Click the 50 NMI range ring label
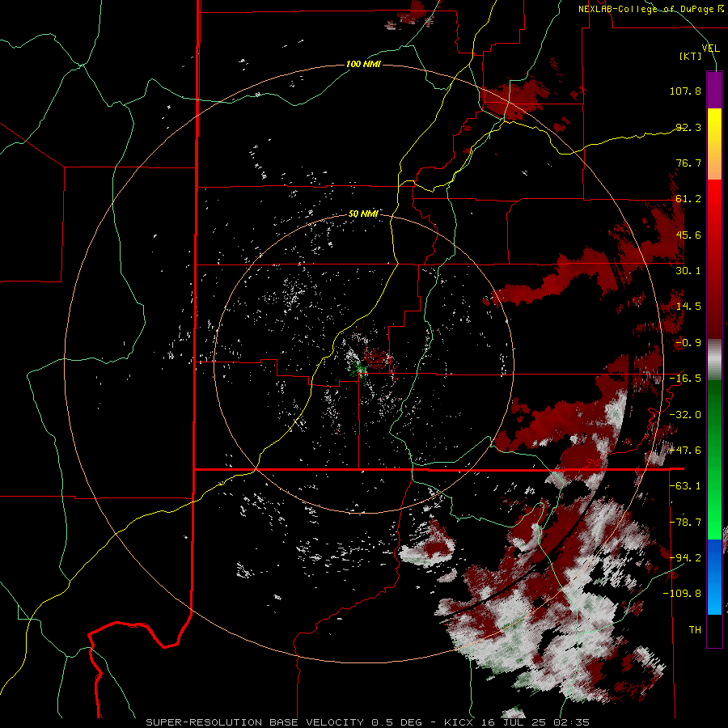Viewport: 728px width, 728px height. [363, 214]
